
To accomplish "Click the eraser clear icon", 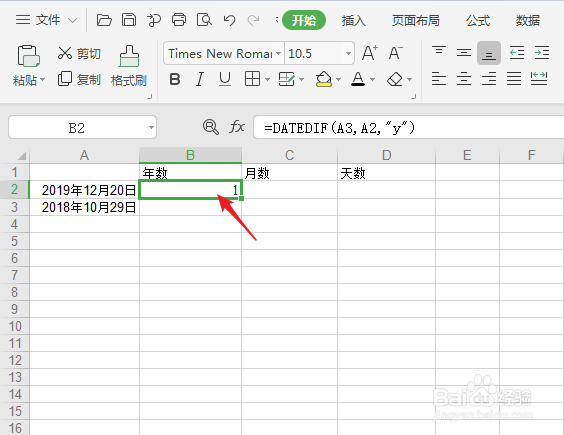I will (395, 79).
